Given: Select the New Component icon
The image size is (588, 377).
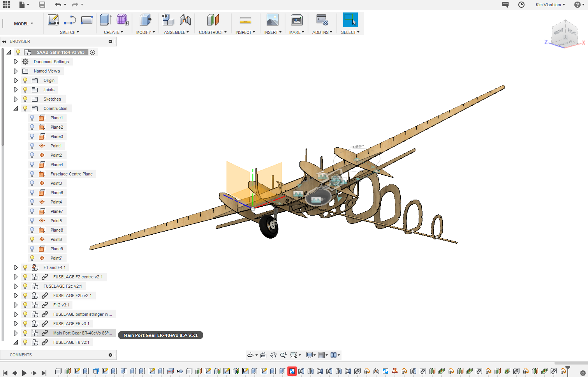Looking at the screenshot, I should click(x=168, y=20).
